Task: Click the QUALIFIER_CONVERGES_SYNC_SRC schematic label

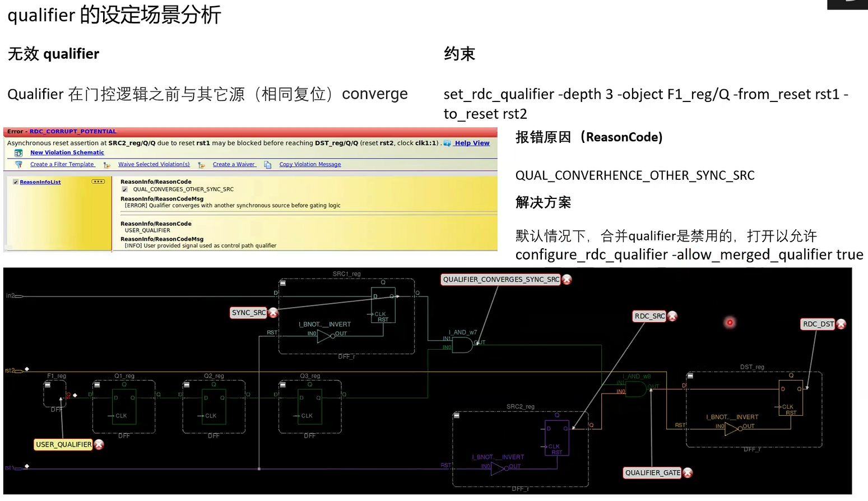Action: point(501,280)
